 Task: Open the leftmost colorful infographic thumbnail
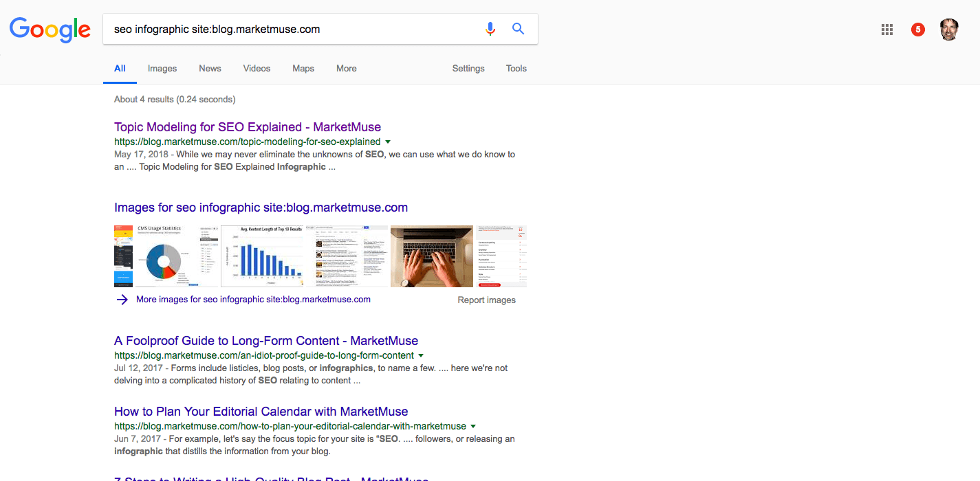pos(123,256)
